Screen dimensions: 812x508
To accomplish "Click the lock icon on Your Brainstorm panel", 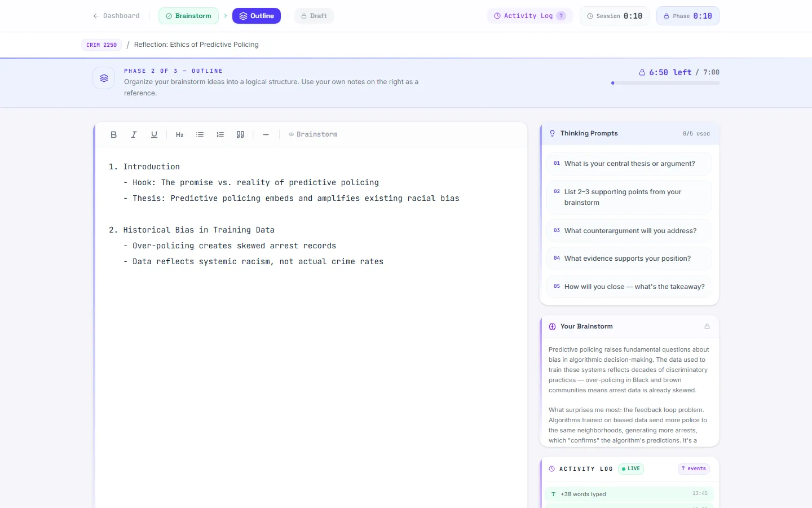I will [x=707, y=326].
